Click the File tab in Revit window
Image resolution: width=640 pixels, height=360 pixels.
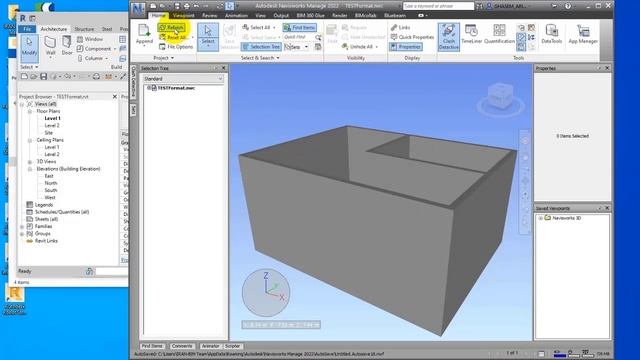click(x=27, y=29)
